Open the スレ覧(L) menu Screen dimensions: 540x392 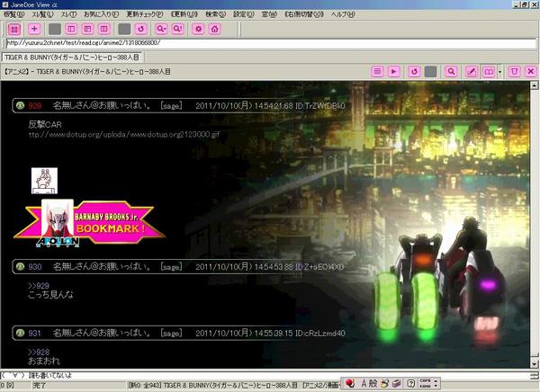42,14
